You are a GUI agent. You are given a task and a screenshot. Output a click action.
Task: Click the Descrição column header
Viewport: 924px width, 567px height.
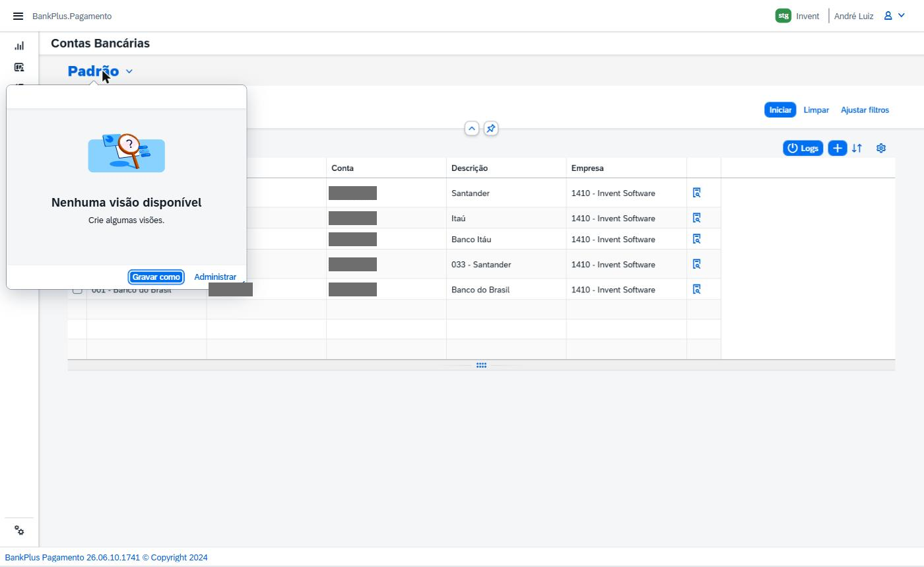506,168
